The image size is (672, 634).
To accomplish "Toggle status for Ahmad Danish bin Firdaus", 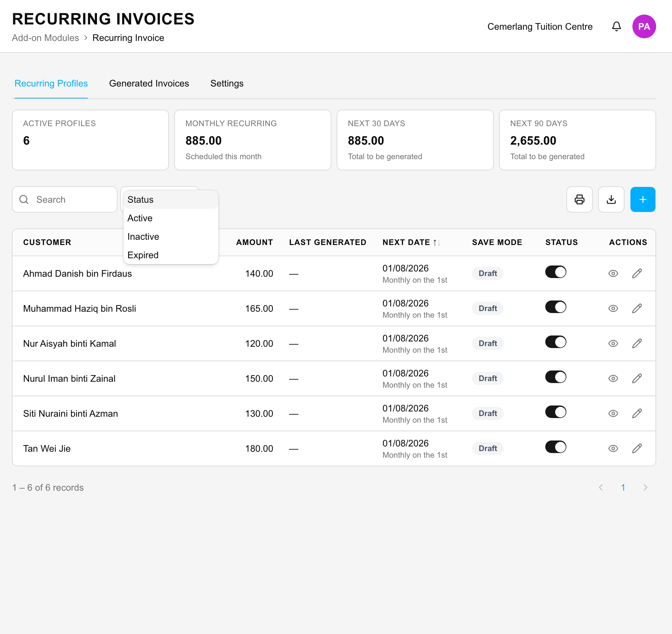I will 555,272.
